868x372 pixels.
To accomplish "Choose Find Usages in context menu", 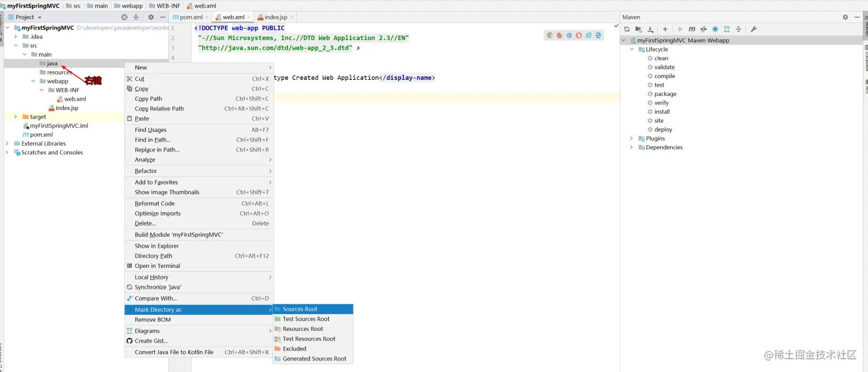I will point(199,130).
